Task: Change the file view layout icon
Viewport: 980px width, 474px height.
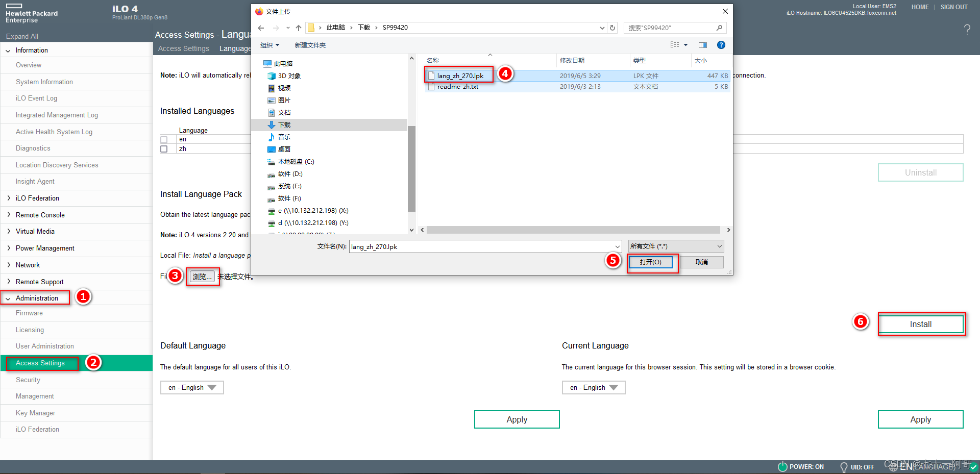Action: point(675,45)
